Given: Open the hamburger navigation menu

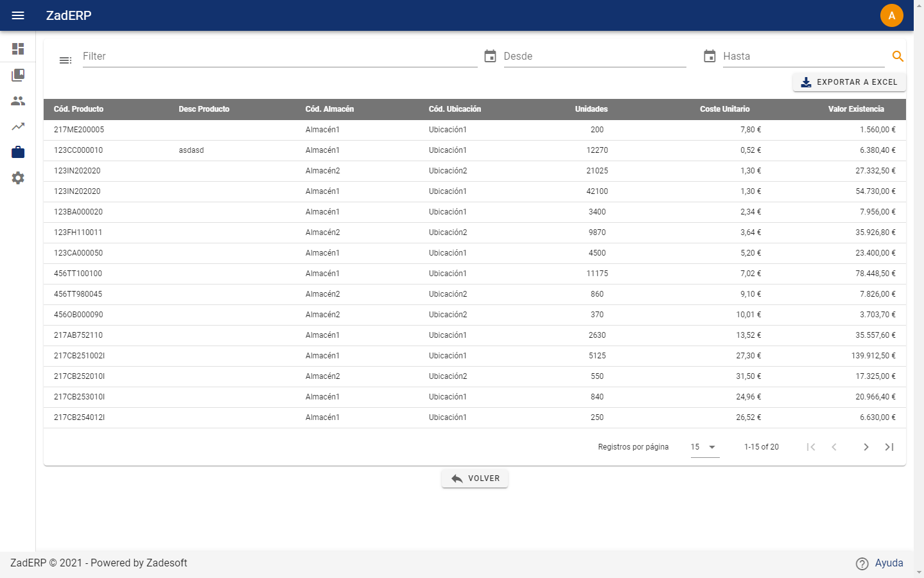Looking at the screenshot, I should click(18, 15).
